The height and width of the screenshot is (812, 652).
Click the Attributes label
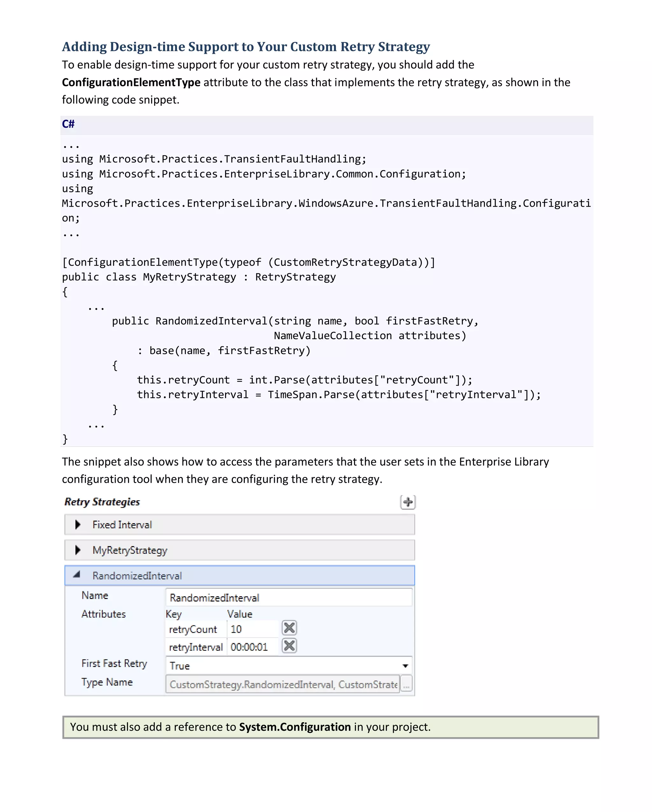click(x=103, y=614)
